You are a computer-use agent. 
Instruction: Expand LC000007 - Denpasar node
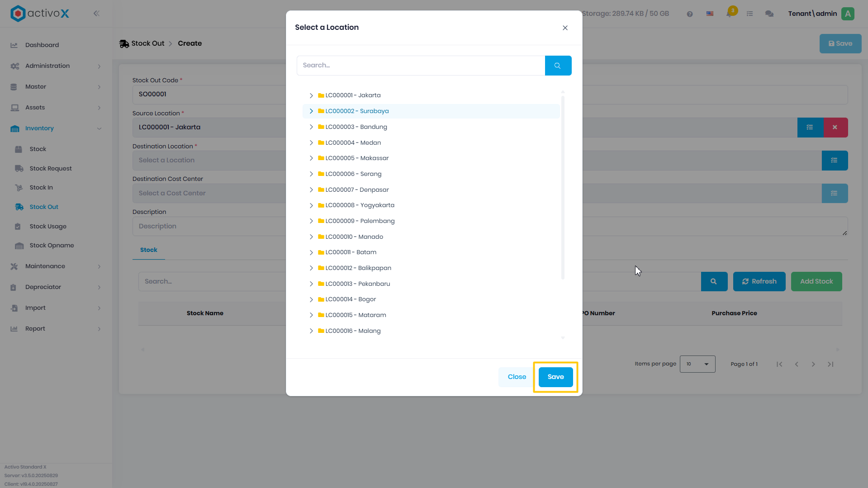coord(311,190)
